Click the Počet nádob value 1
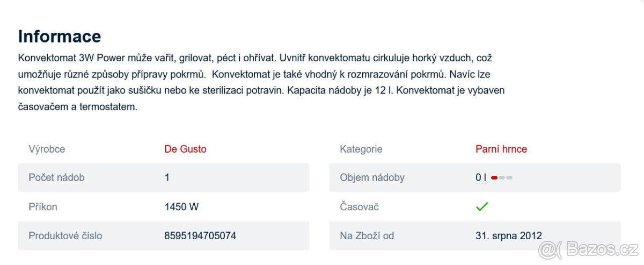 [167, 177]
